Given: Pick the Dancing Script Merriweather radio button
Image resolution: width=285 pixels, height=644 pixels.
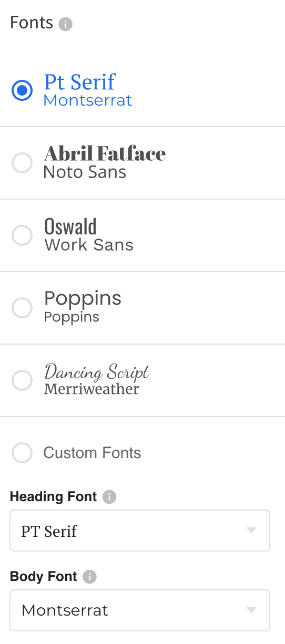Looking at the screenshot, I should 22,380.
